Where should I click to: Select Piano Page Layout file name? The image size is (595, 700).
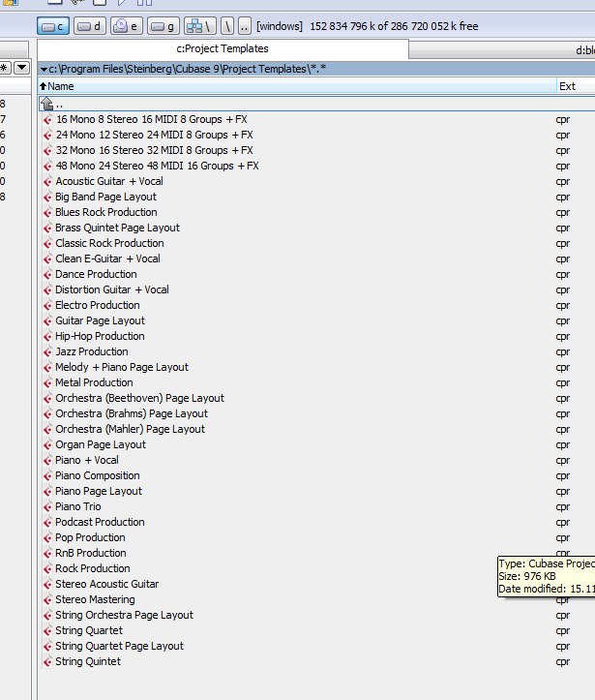pos(99,491)
